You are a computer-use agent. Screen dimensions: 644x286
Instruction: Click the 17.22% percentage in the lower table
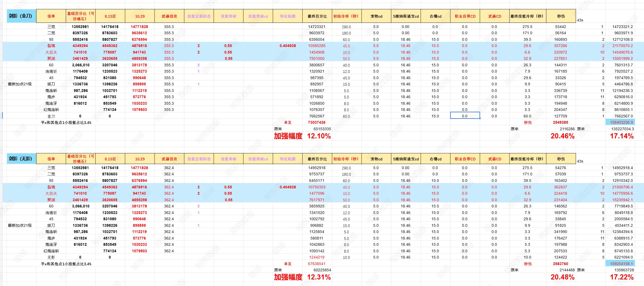(x=621, y=277)
